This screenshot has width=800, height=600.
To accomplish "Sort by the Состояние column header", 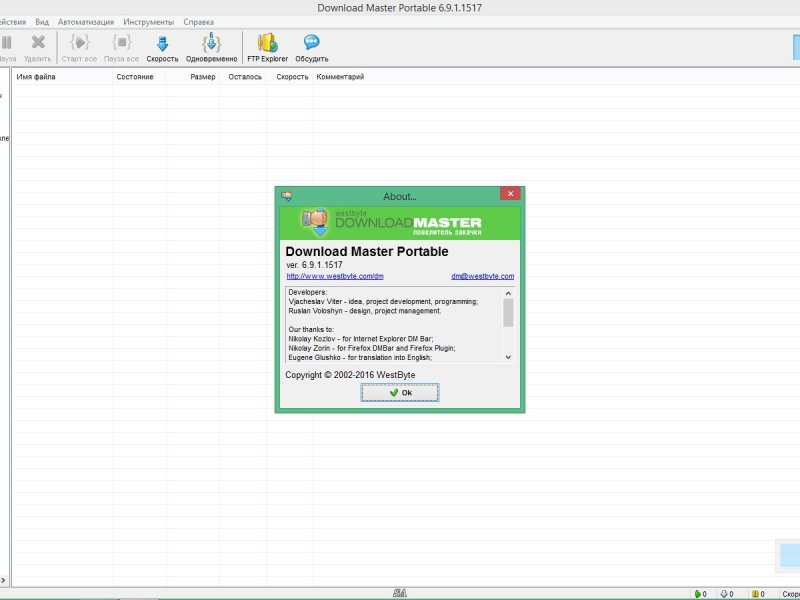I will click(139, 77).
